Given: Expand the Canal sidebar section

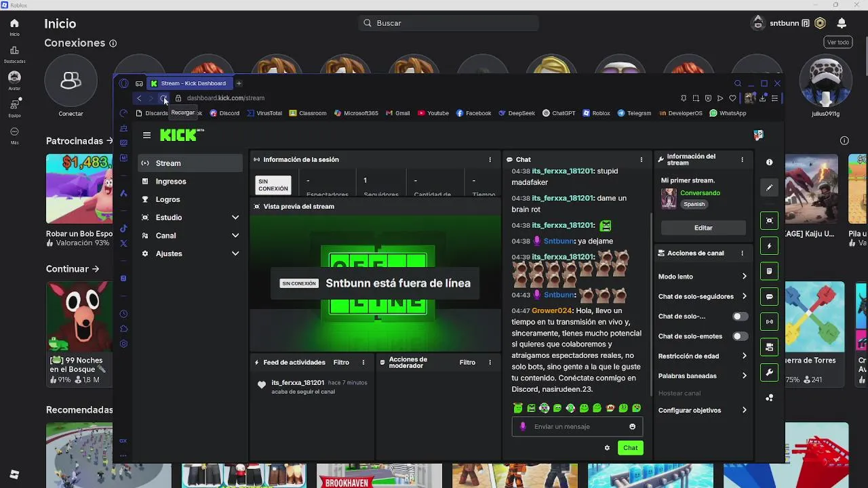Looking at the screenshot, I should [190, 235].
